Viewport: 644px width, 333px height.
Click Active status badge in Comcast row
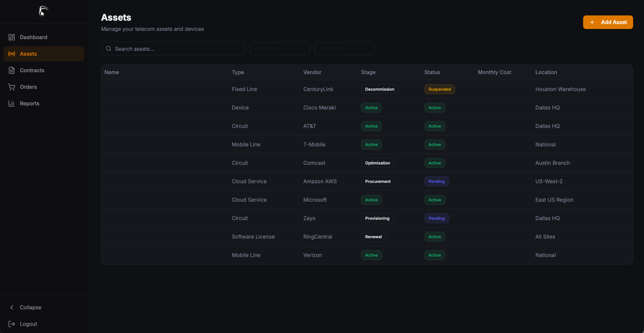tap(435, 163)
